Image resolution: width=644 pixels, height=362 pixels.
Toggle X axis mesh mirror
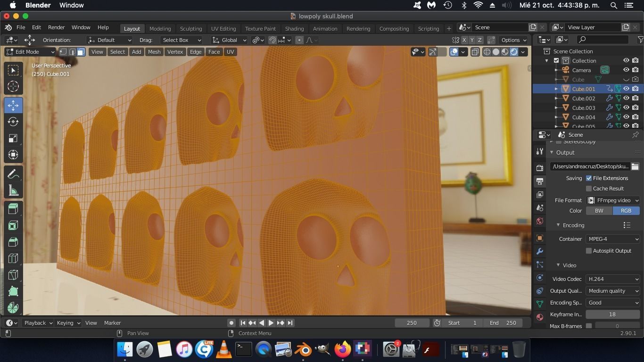point(464,40)
